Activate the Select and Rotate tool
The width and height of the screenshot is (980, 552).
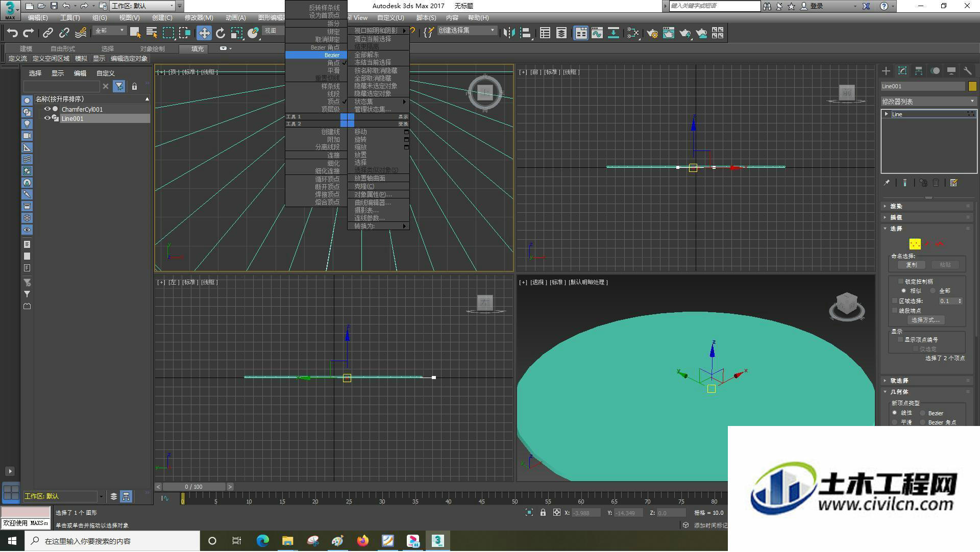click(x=220, y=33)
